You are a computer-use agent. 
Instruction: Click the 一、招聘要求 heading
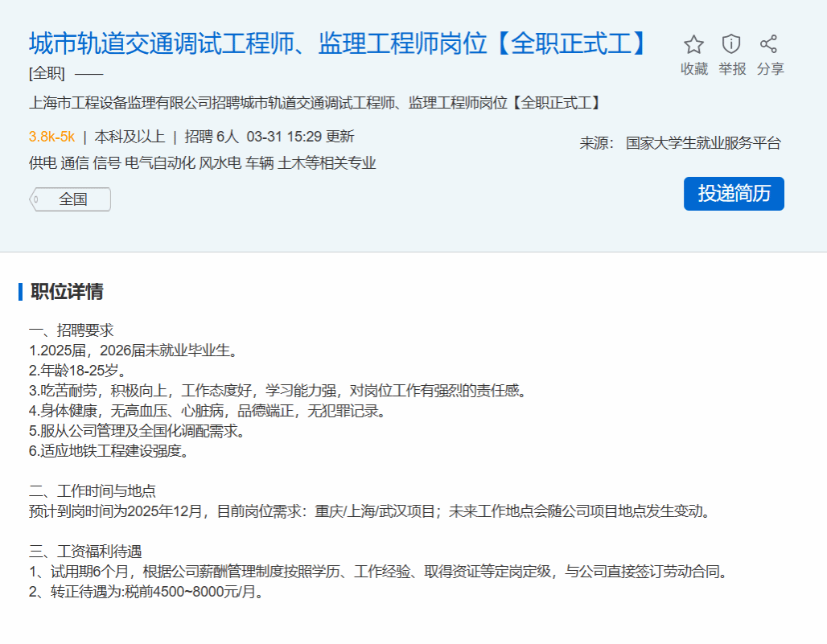(72, 331)
